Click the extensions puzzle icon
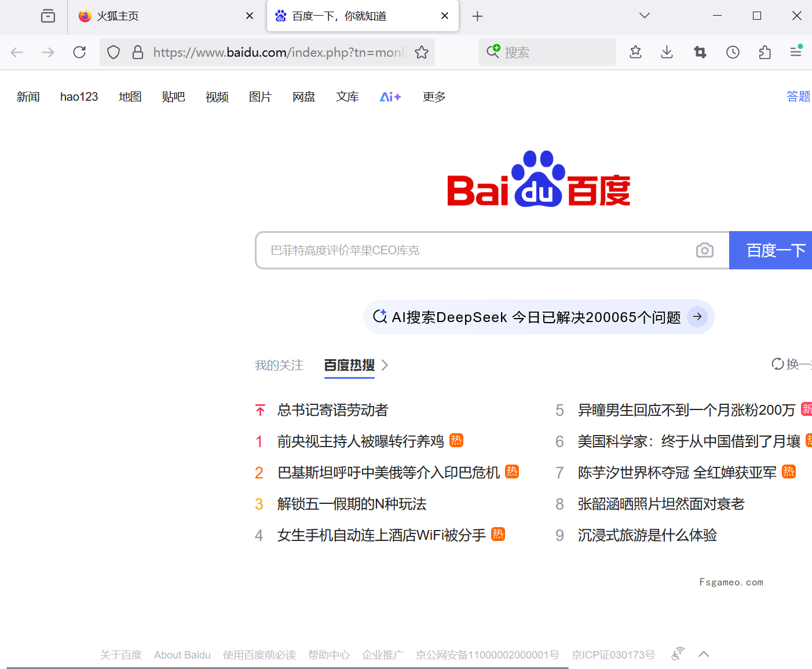812x669 pixels. click(x=765, y=52)
